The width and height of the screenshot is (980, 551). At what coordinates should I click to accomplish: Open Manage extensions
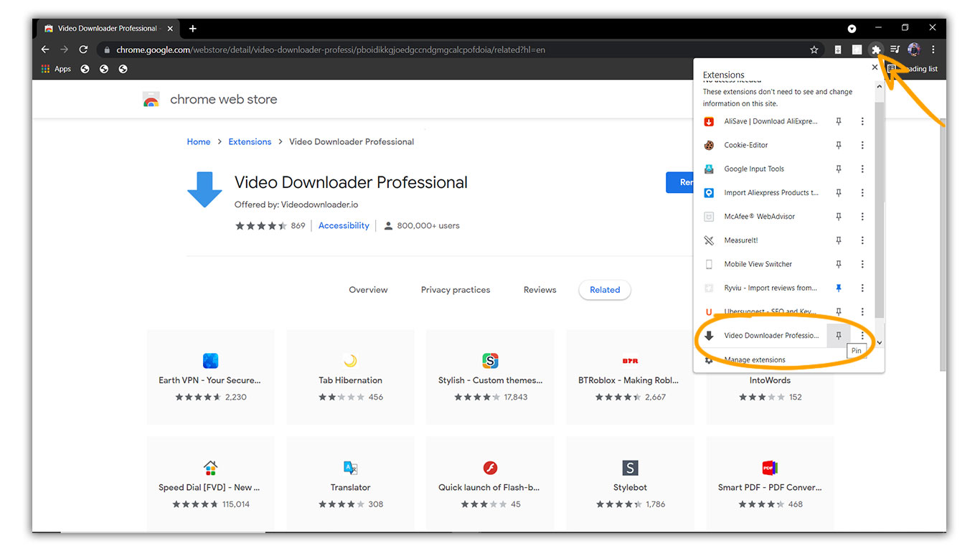(x=755, y=359)
